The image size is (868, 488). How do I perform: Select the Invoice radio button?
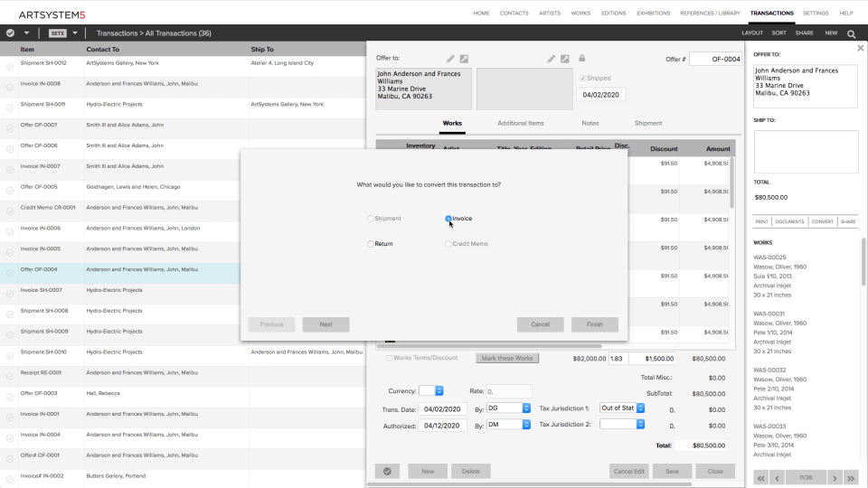pos(448,219)
